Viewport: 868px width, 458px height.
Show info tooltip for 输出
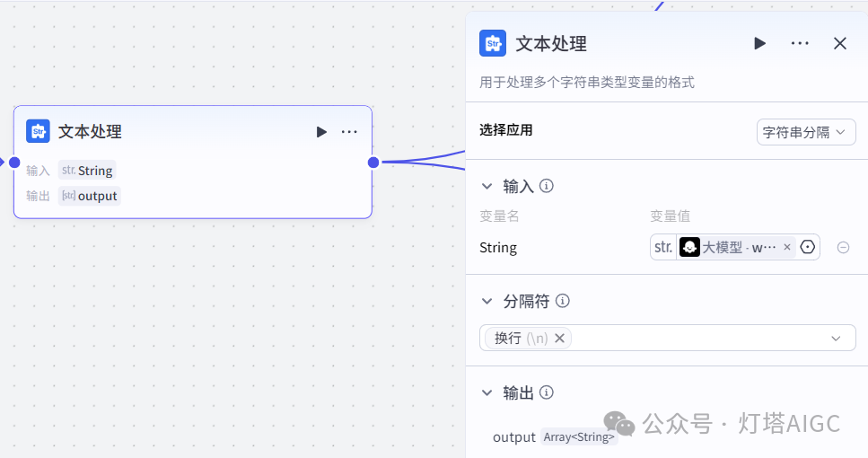pos(547,392)
